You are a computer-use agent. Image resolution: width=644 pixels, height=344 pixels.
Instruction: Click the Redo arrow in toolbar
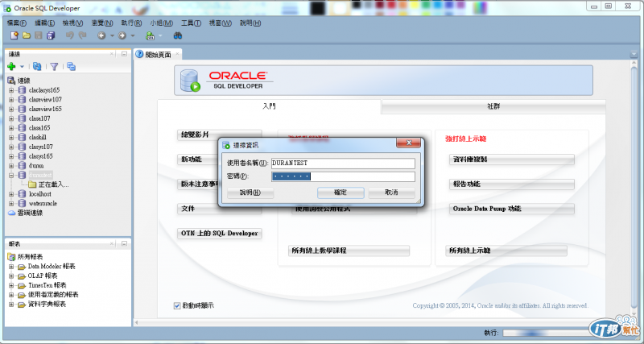(83, 35)
